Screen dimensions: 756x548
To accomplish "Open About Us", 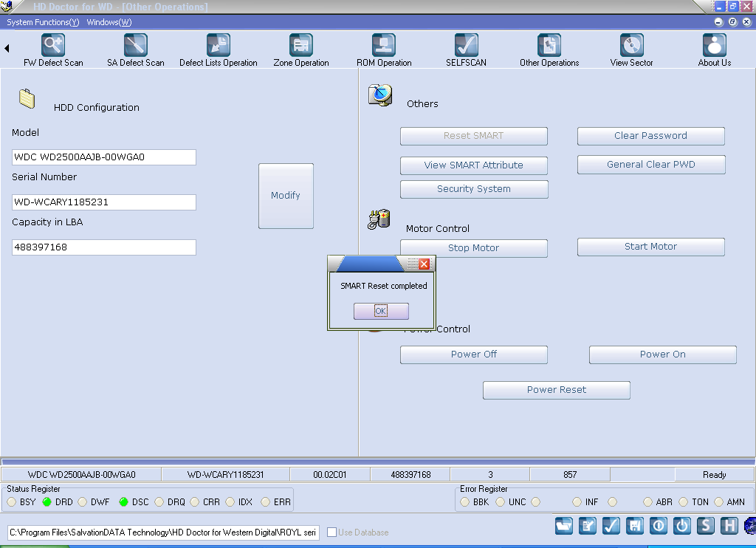I will pyautogui.click(x=715, y=50).
